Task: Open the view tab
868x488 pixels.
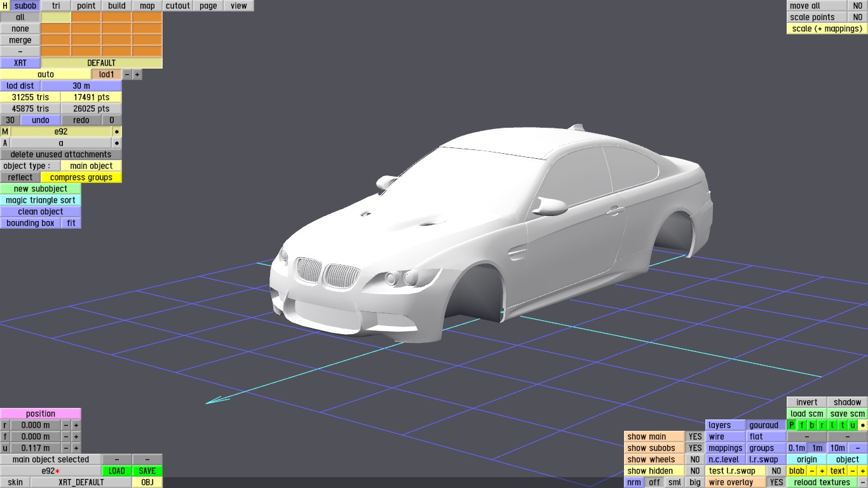Action: 239,6
